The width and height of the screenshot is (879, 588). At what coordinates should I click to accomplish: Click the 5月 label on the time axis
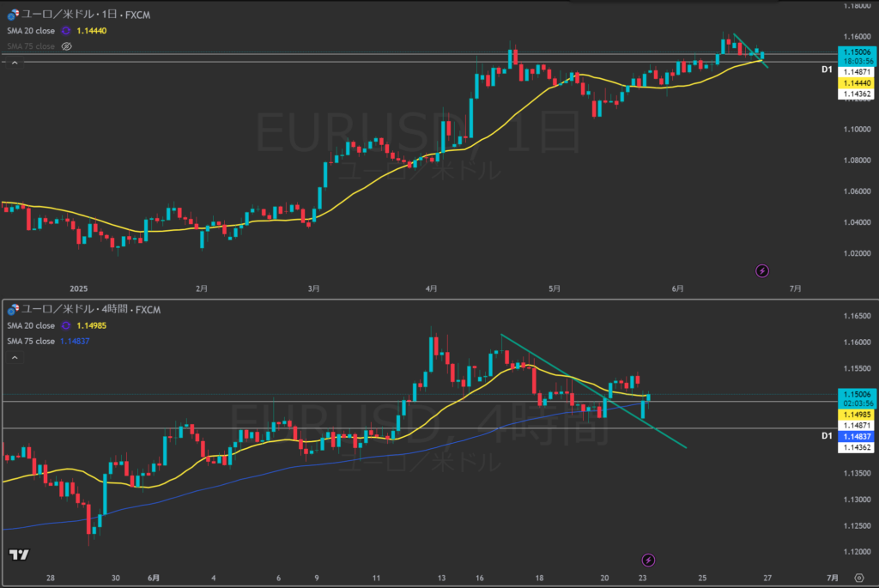pyautogui.click(x=555, y=288)
